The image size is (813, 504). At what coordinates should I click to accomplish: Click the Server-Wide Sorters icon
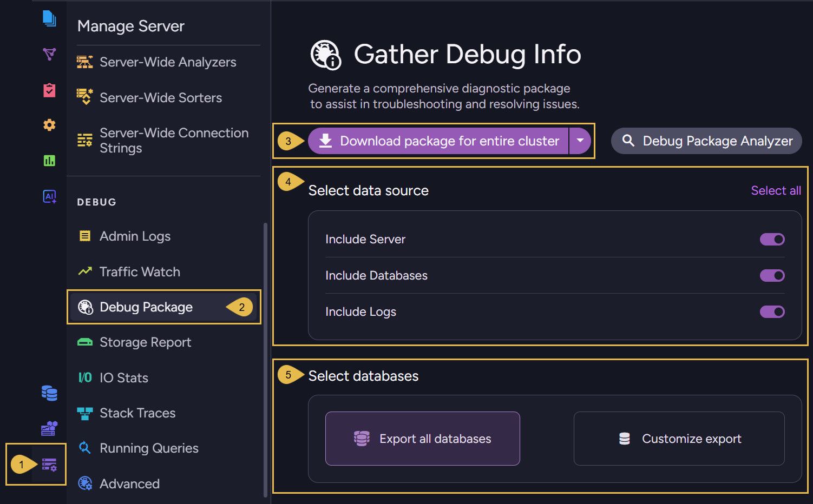click(x=84, y=97)
